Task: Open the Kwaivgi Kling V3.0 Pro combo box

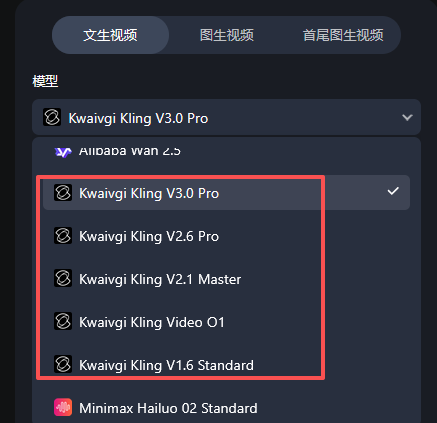Action: click(x=226, y=117)
